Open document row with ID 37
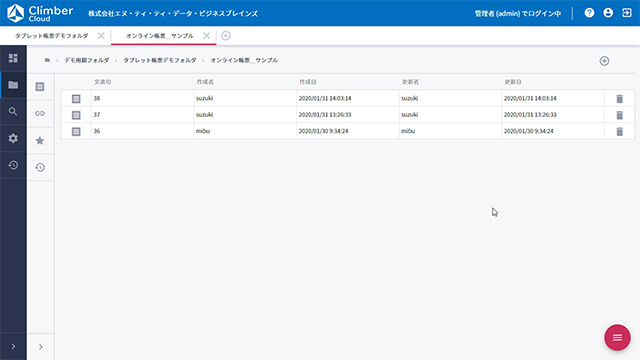Screen dimensions: 640x360 [348, 115]
